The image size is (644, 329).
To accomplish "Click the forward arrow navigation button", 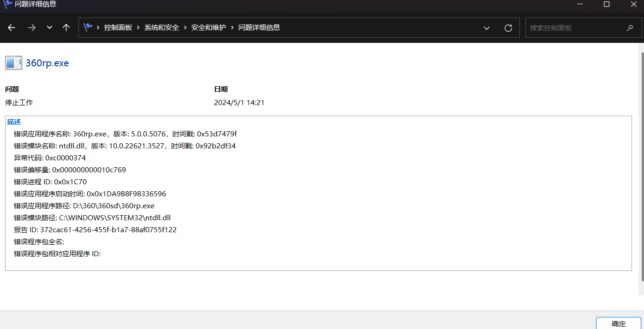I will (32, 28).
